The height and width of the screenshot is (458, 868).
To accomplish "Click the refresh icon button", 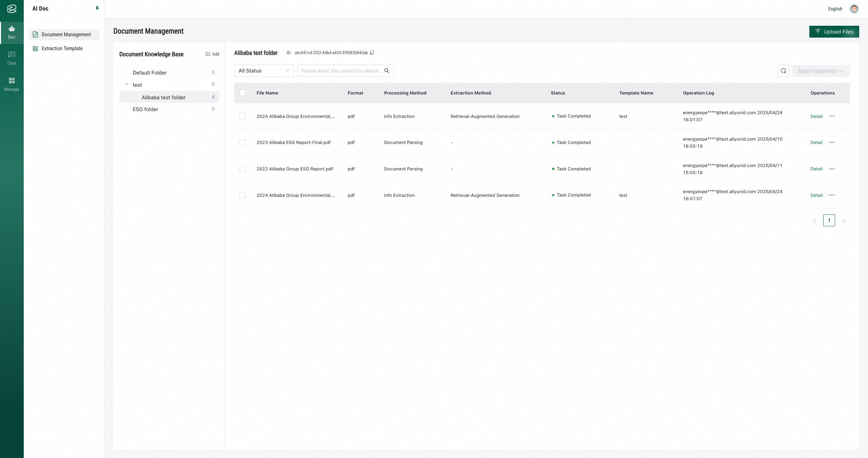I will click(783, 71).
